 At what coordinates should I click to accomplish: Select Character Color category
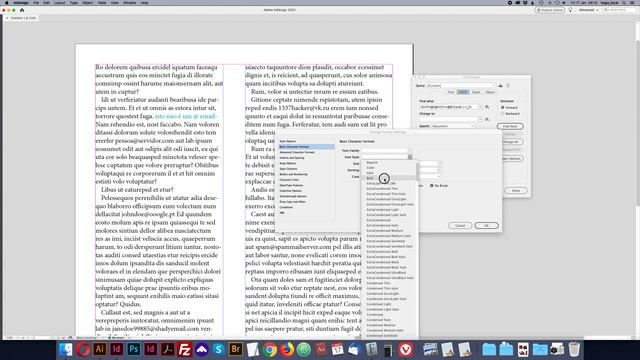pyautogui.click(x=289, y=180)
